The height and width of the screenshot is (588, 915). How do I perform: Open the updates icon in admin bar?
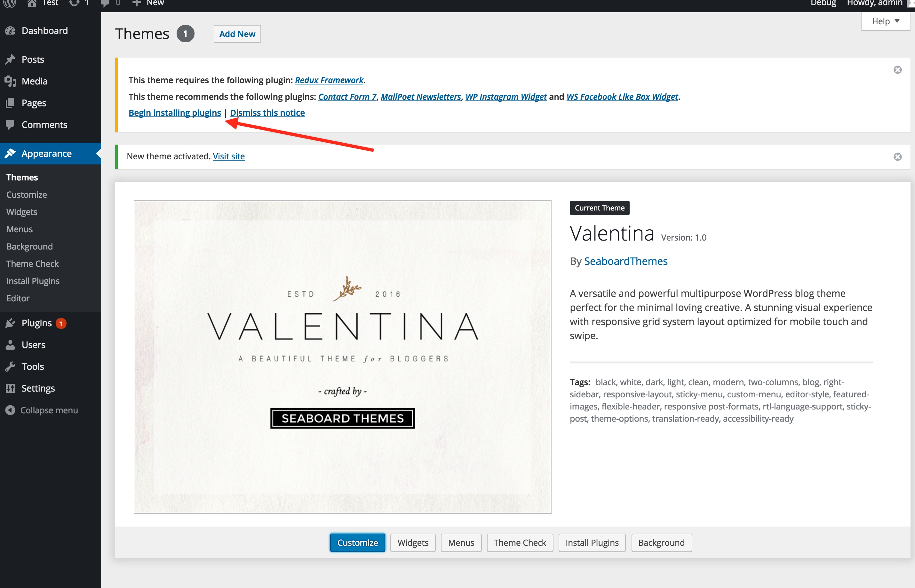[x=74, y=3]
